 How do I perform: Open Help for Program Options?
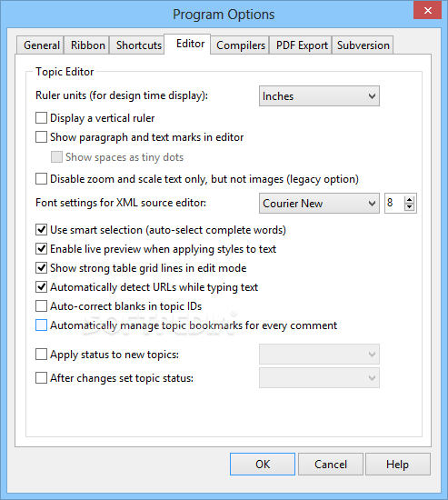tap(398, 464)
